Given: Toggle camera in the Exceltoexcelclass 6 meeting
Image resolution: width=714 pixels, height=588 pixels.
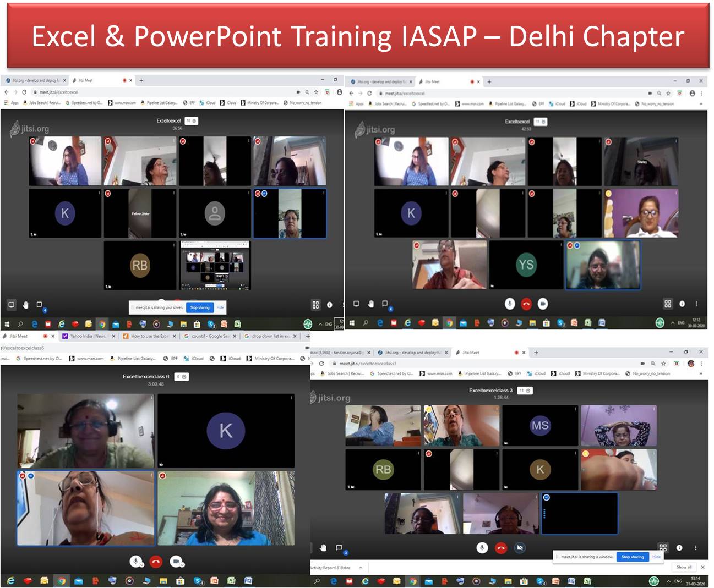Looking at the screenshot, I should [x=176, y=562].
